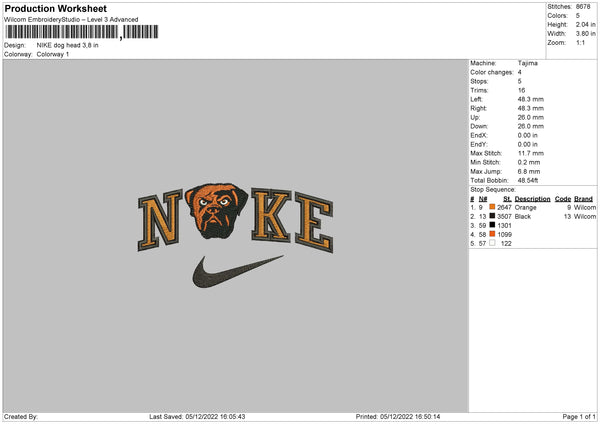
Task: Click the Width value '3.80 in'
Action: 585,34
